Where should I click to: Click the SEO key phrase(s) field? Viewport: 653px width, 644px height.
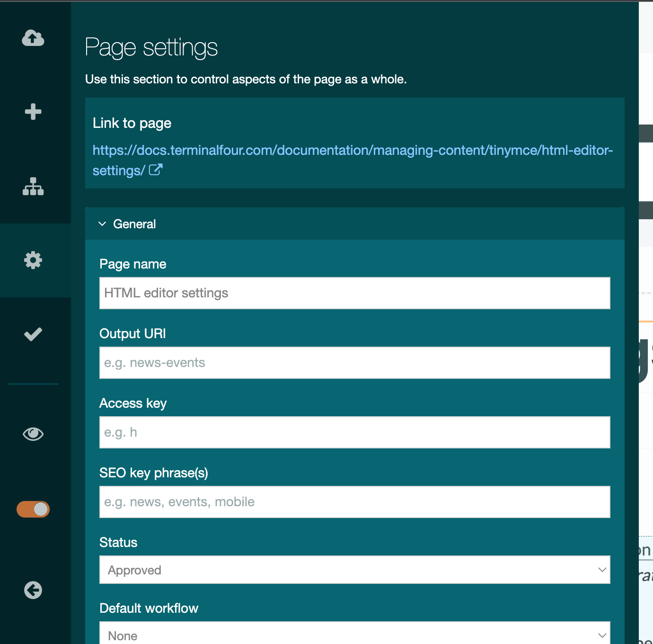(x=354, y=502)
